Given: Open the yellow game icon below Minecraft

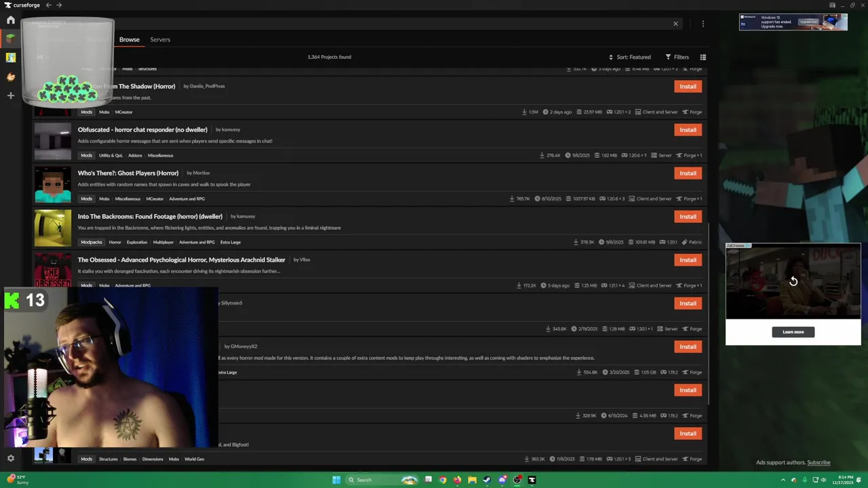Looking at the screenshot, I should 10,58.
